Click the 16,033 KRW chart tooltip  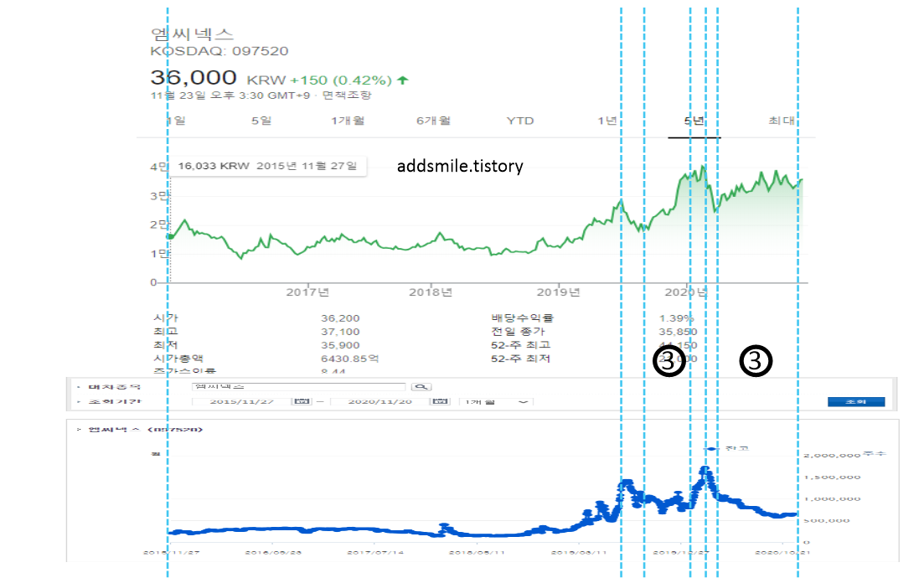(x=267, y=166)
